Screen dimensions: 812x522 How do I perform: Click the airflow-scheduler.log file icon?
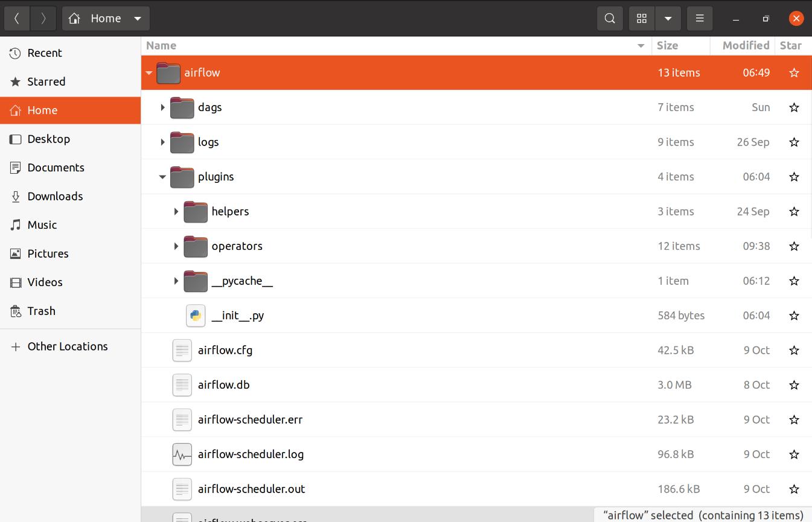[x=182, y=454]
